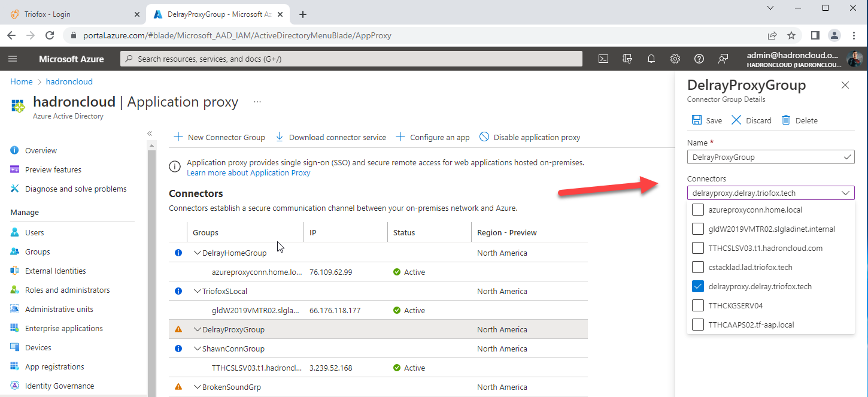
Task: Click the info icon beside TriofoxSLocal
Action: (178, 291)
